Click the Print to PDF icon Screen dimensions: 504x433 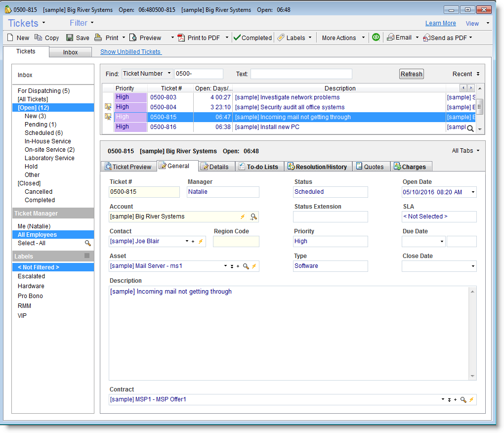coord(181,38)
